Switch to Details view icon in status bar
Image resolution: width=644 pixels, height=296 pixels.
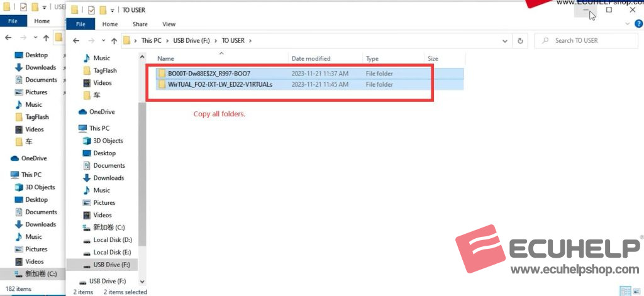625,291
